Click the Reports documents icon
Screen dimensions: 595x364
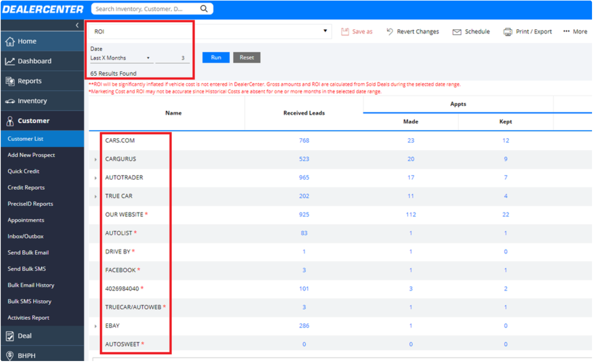10,81
